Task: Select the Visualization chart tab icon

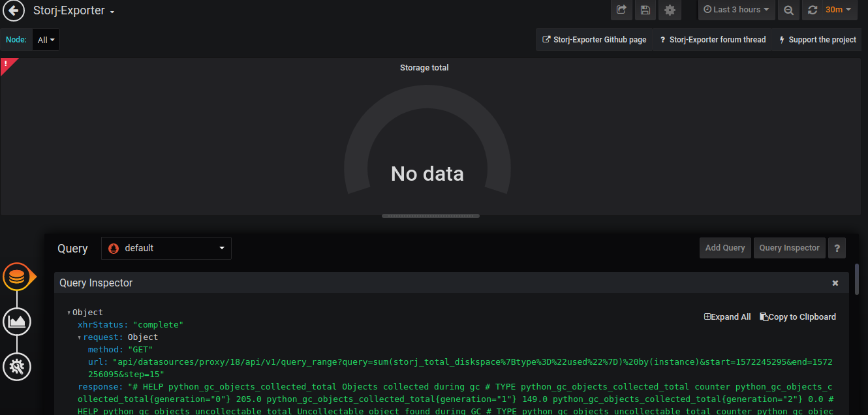Action: pyautogui.click(x=17, y=321)
